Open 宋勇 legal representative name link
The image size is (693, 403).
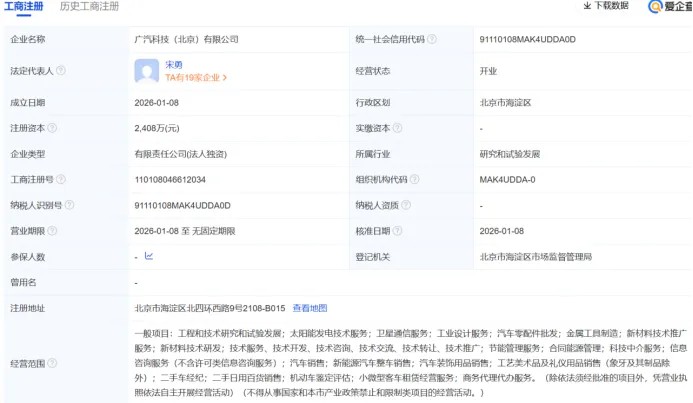173,64
